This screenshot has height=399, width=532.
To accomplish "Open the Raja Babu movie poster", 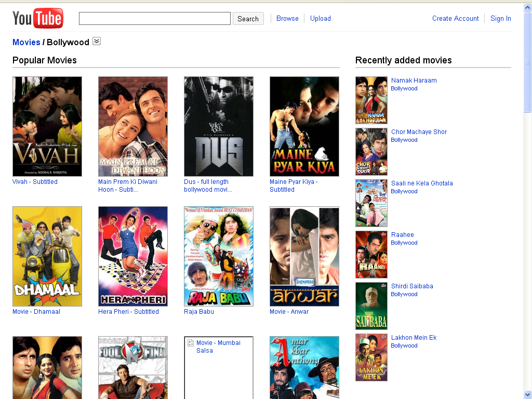I will 219,256.
